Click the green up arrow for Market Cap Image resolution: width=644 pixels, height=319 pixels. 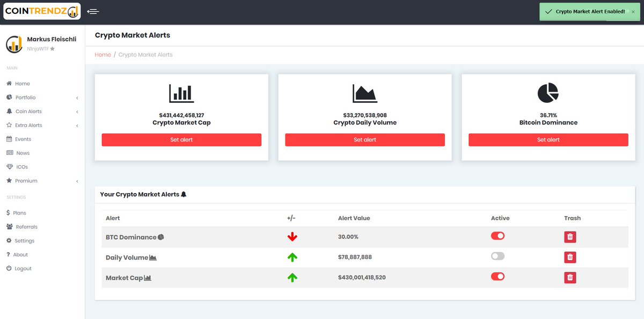(292, 278)
